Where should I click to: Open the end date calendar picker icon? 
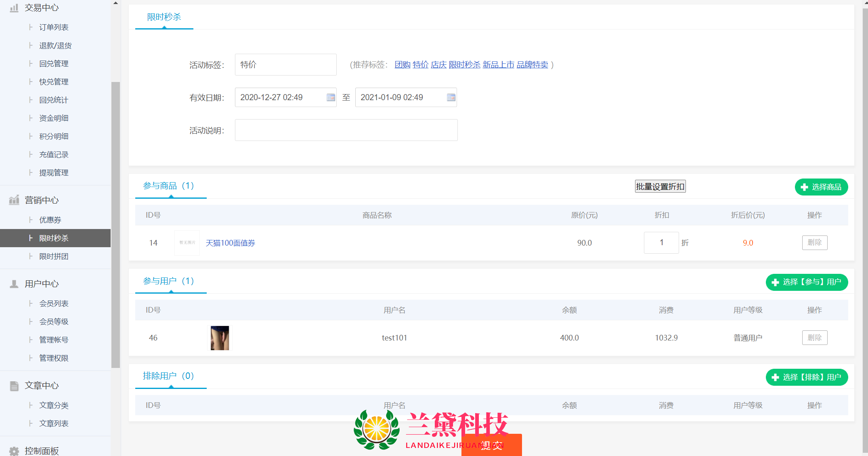point(451,97)
